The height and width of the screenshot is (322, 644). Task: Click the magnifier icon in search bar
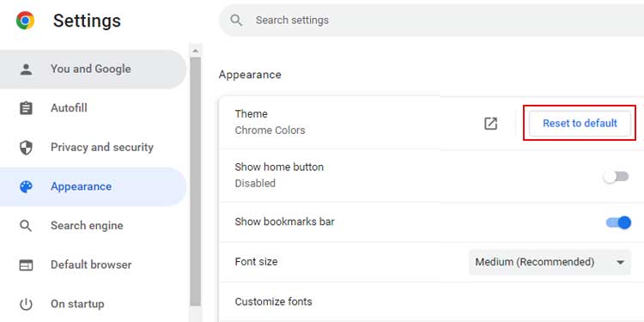pyautogui.click(x=236, y=20)
